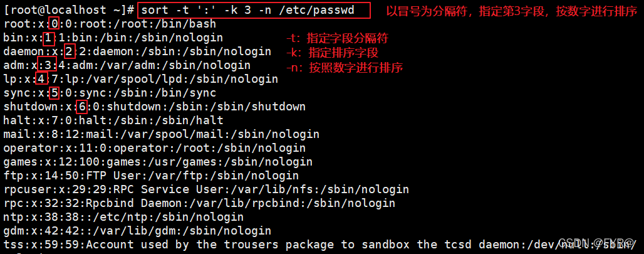Screen dimensions: 644x254
Task: Click the boxed 3 in adm entry
Action: (x=47, y=65)
